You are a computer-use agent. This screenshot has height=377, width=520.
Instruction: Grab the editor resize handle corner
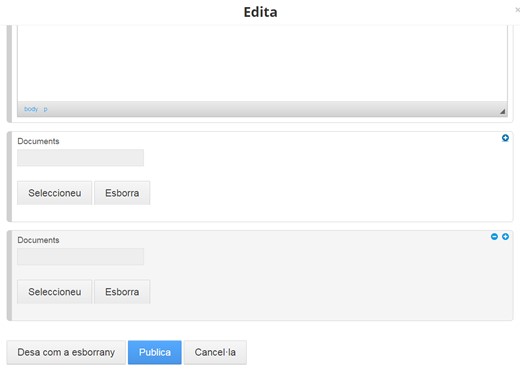[502, 112]
